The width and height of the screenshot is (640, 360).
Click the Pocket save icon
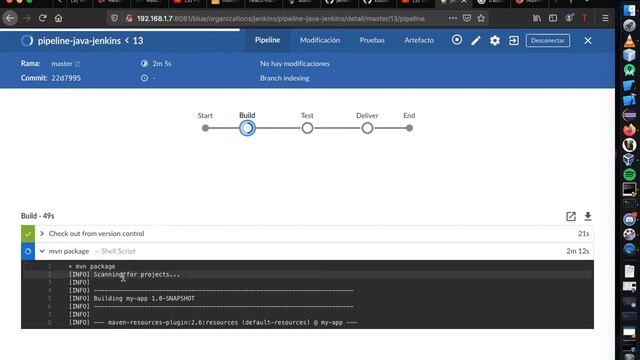pyautogui.click(x=467, y=18)
